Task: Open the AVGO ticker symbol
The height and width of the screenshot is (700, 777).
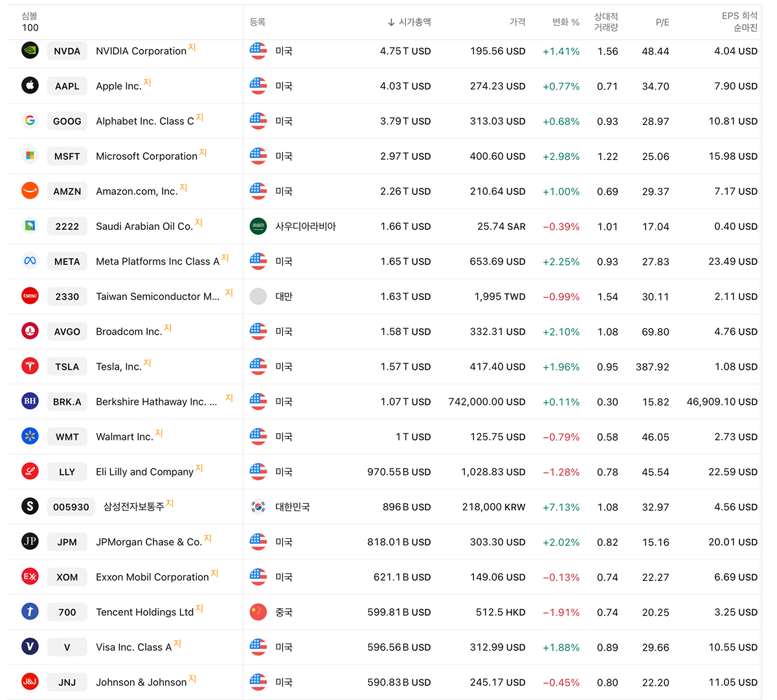Action: (x=67, y=332)
